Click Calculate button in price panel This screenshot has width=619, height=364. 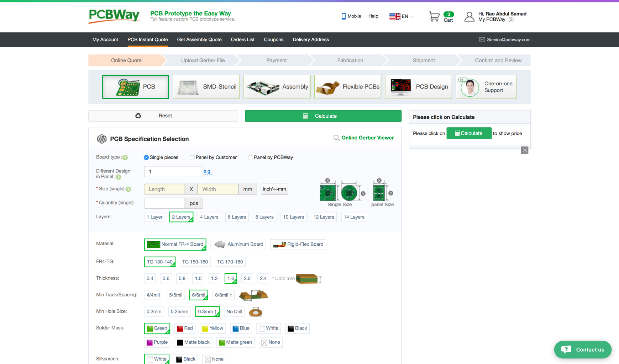click(x=469, y=133)
